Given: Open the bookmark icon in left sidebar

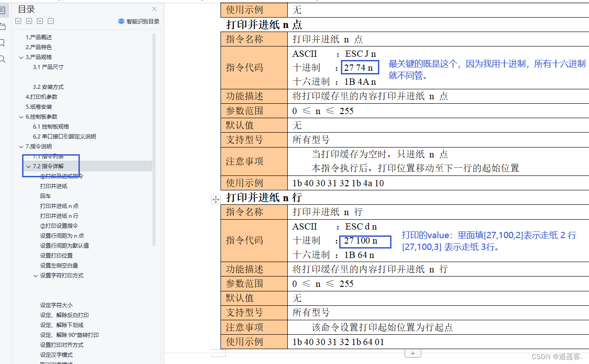Looking at the screenshot, I should pos(2,43).
